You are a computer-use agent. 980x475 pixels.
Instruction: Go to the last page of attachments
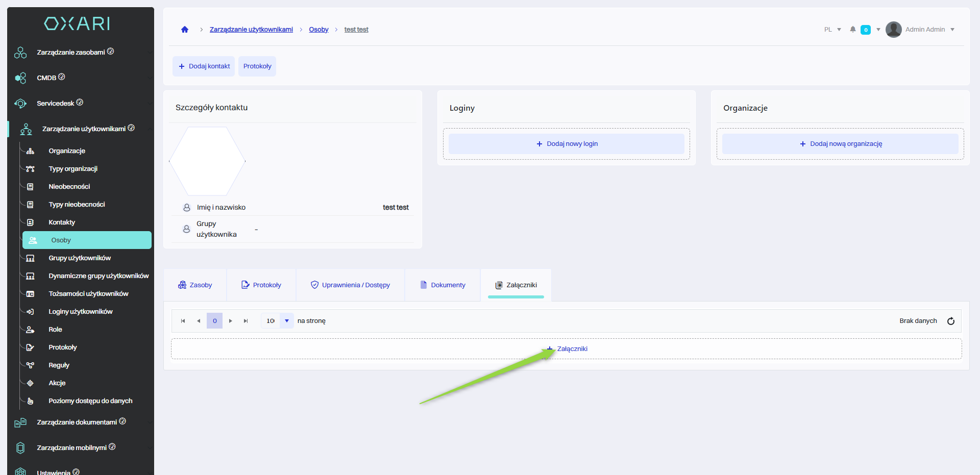point(246,321)
